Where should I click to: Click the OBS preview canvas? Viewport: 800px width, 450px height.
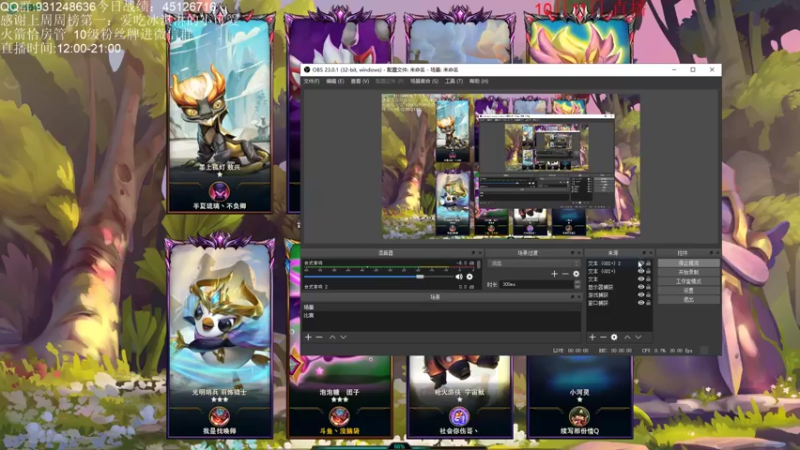511,166
